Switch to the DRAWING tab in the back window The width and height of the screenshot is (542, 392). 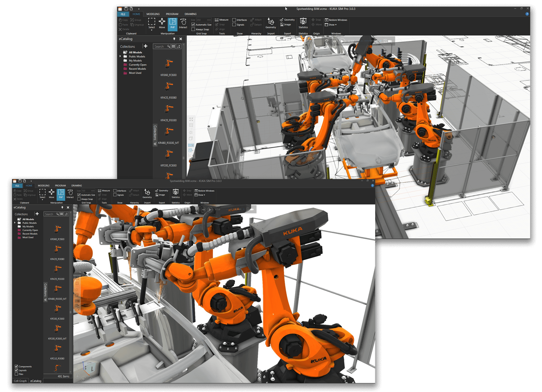point(191,14)
